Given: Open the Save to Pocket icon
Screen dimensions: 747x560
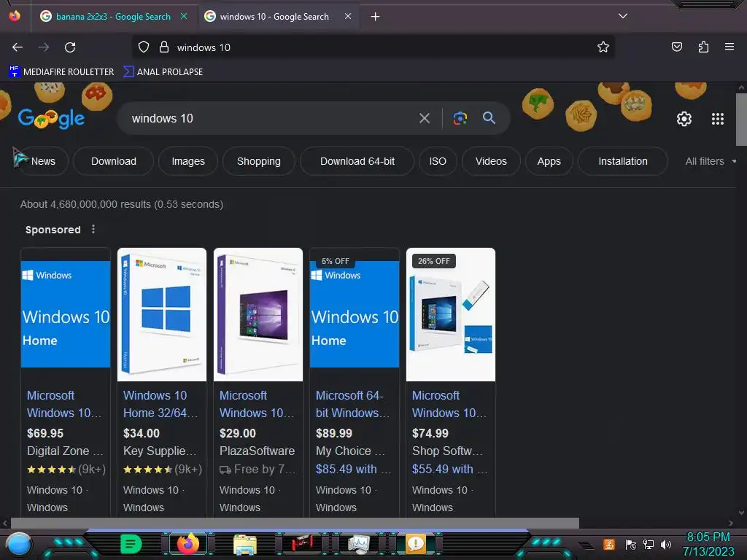Looking at the screenshot, I should pyautogui.click(x=676, y=47).
